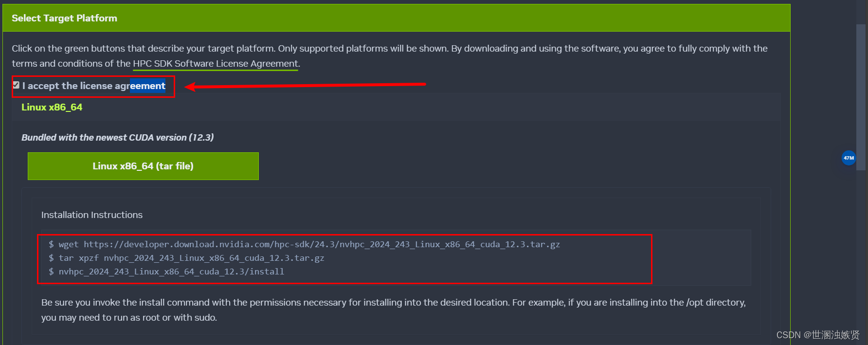Click the 'Click on the green buttons' paragraph
This screenshot has height=345, width=868.
(390, 56)
